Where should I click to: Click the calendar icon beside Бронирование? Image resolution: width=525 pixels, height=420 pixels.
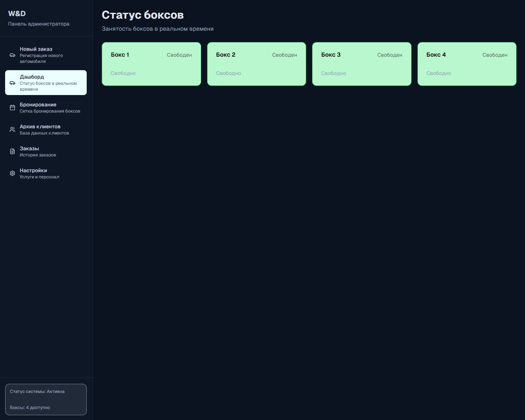(12, 108)
